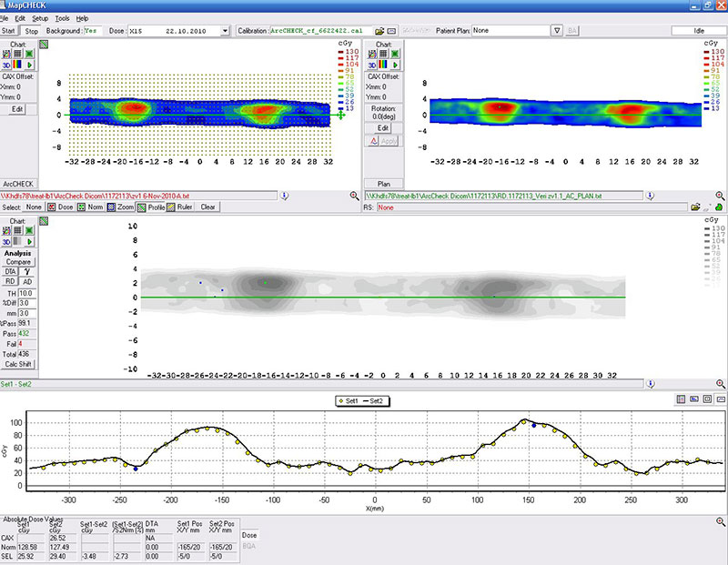Click the green icon at the end of the RS row

point(719,207)
